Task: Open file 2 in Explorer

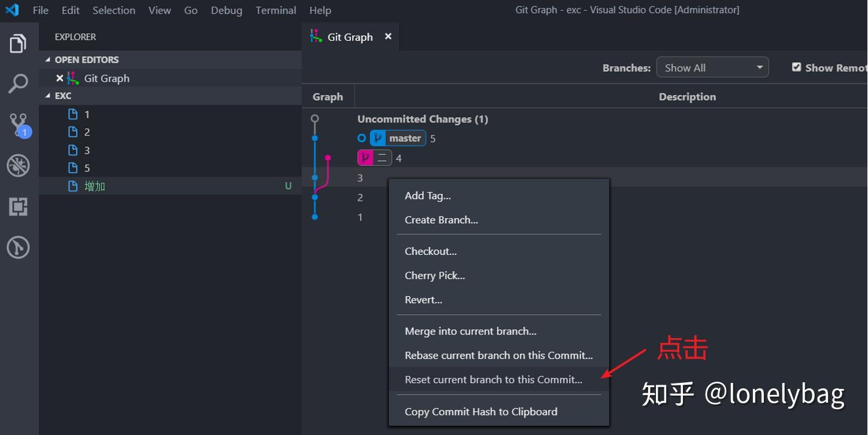Action: [x=170, y=132]
